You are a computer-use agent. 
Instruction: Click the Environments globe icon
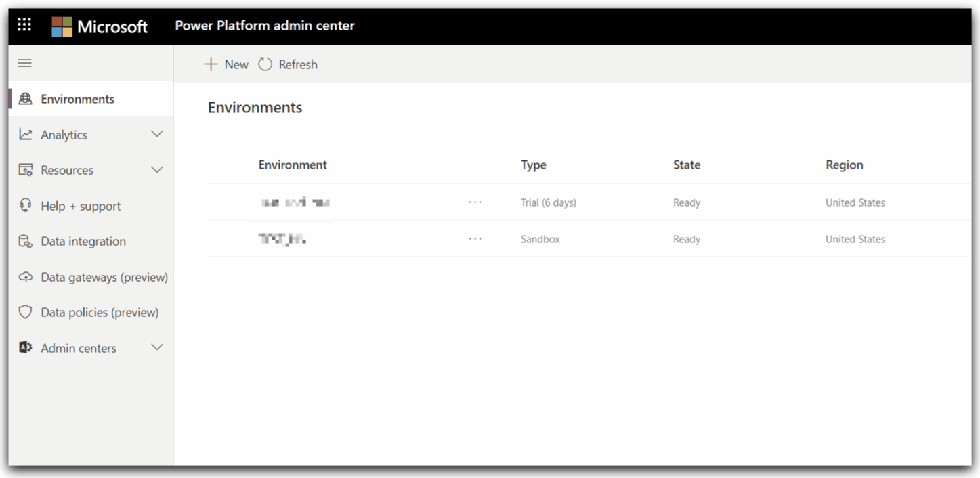[x=26, y=99]
